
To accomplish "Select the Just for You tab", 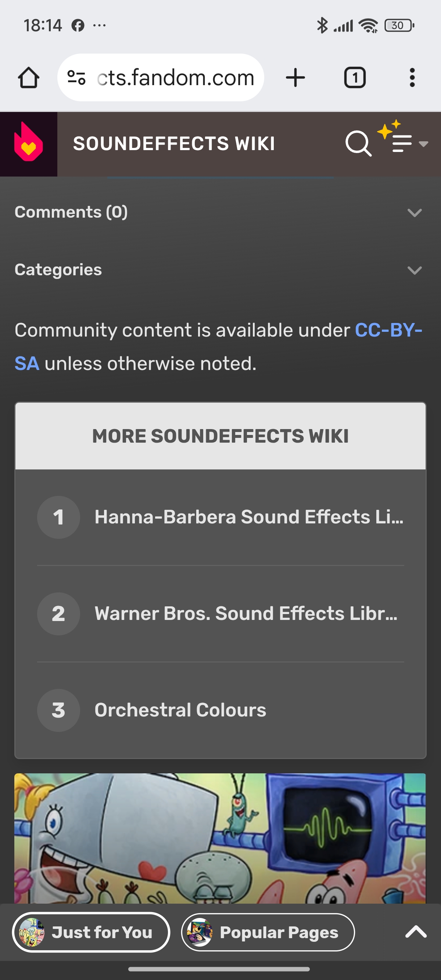I will pos(91,932).
